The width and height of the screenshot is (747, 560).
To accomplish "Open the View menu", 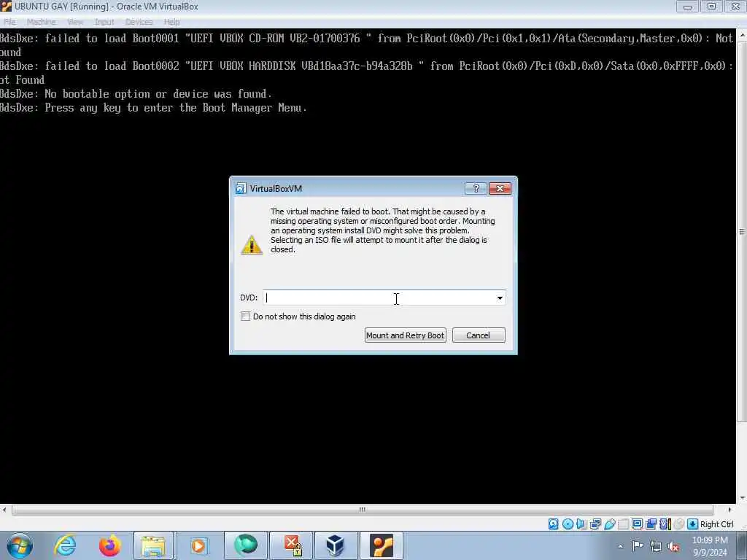I will 75,22.
